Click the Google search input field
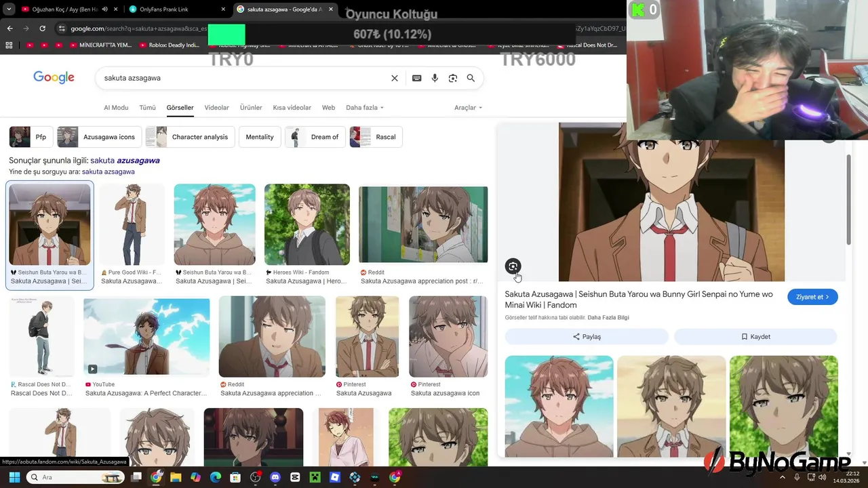 coord(244,78)
